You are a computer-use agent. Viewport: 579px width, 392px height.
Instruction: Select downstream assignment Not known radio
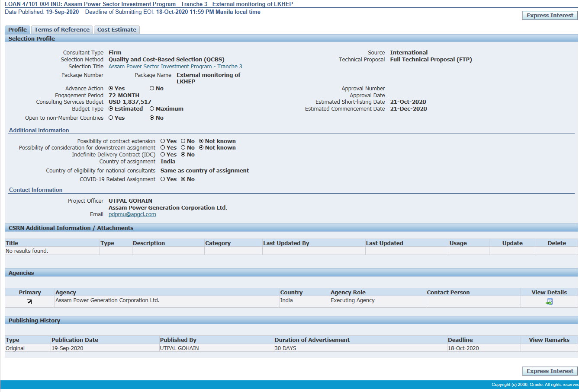pos(201,147)
